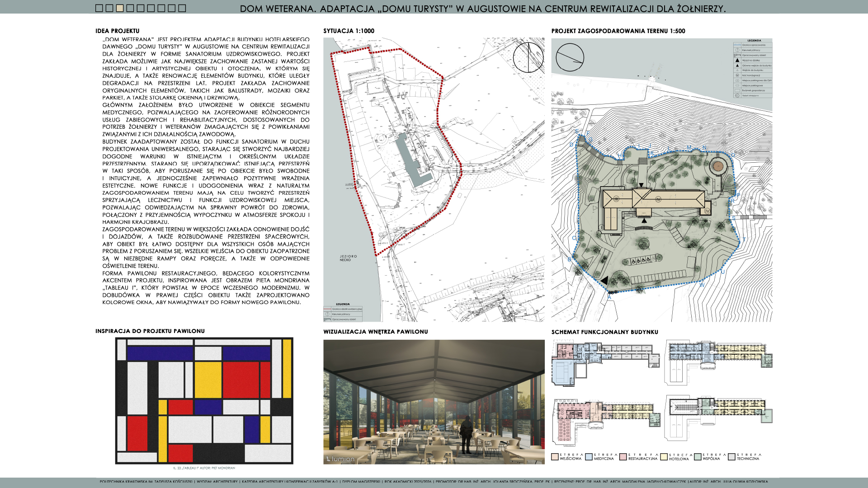
Task: Click 'Jezioro Necko' label on the map
Action: (x=348, y=258)
